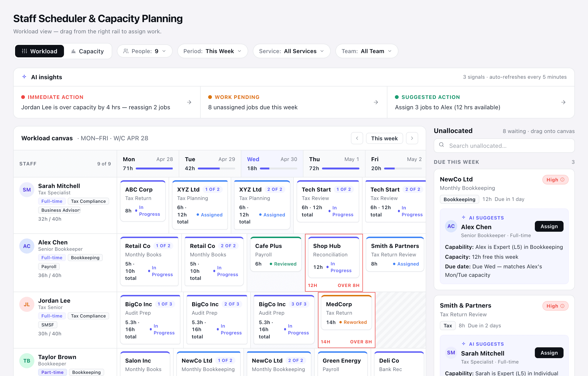Click the 36h / 40h text for Alex Chen
The width and height of the screenshot is (588, 376).
(x=50, y=275)
